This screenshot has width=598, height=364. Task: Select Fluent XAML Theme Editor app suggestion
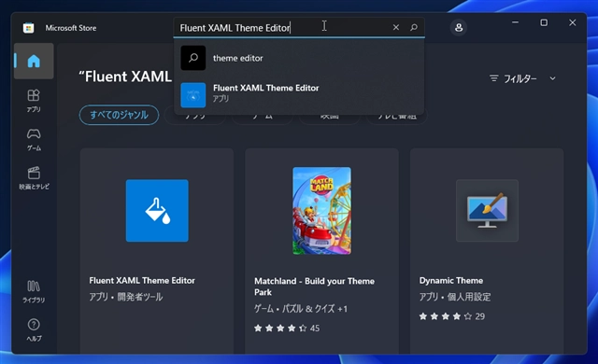point(299,94)
